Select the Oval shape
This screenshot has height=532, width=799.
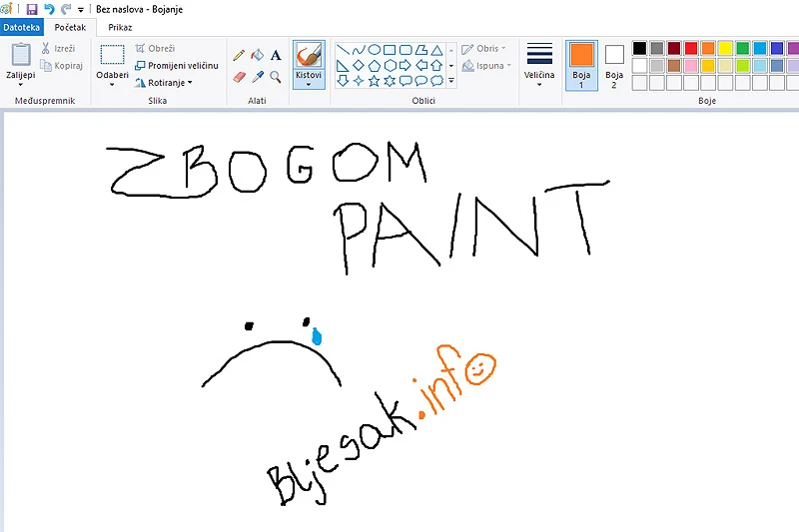coord(375,50)
